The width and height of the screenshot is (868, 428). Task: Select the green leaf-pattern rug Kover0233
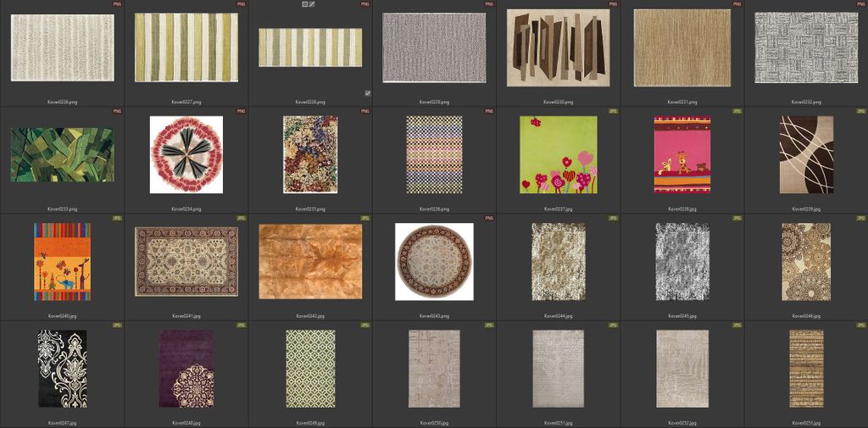pos(62,154)
